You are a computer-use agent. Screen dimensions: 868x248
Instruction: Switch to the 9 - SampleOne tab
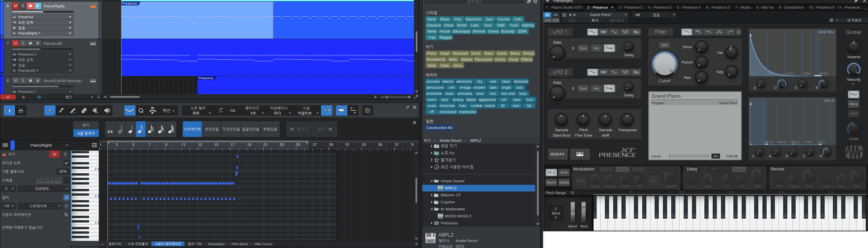[791, 7]
